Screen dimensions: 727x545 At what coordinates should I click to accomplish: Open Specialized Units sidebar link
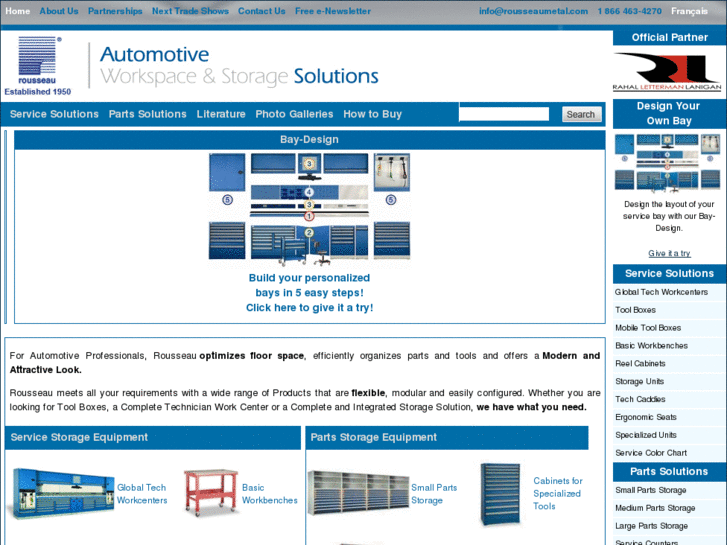click(645, 435)
